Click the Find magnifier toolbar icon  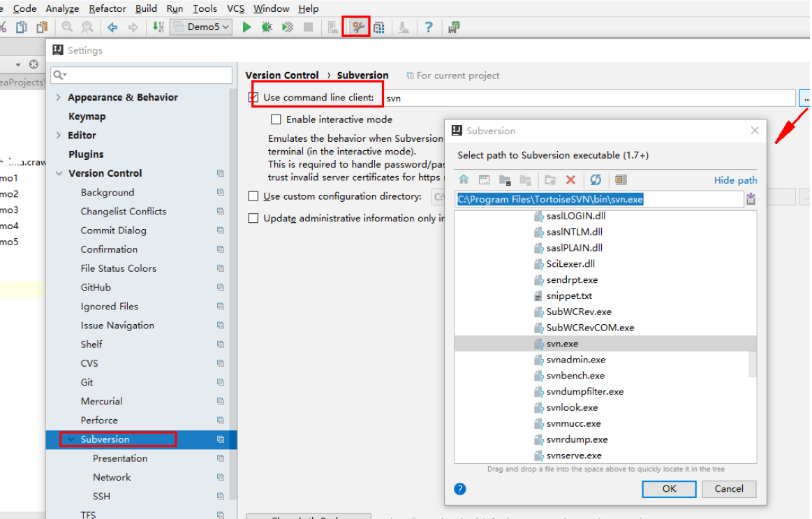click(x=67, y=27)
